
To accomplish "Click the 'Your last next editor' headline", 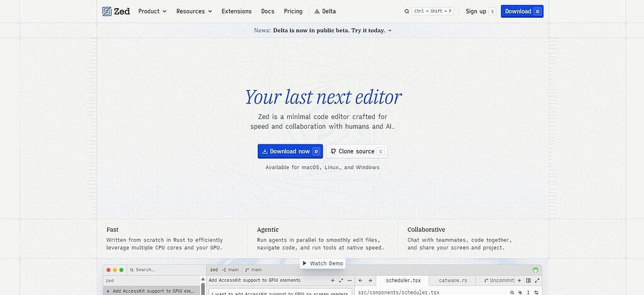I will pos(323,97).
